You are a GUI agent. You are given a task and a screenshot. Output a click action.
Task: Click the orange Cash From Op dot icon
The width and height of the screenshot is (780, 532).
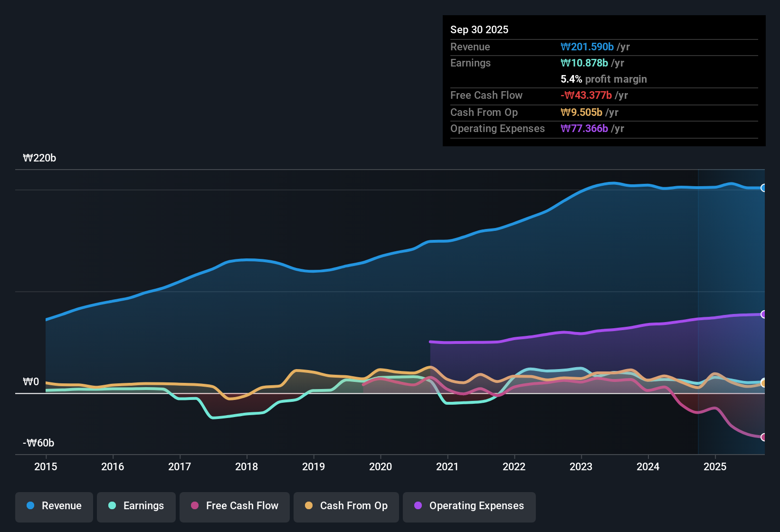pyautogui.click(x=308, y=506)
